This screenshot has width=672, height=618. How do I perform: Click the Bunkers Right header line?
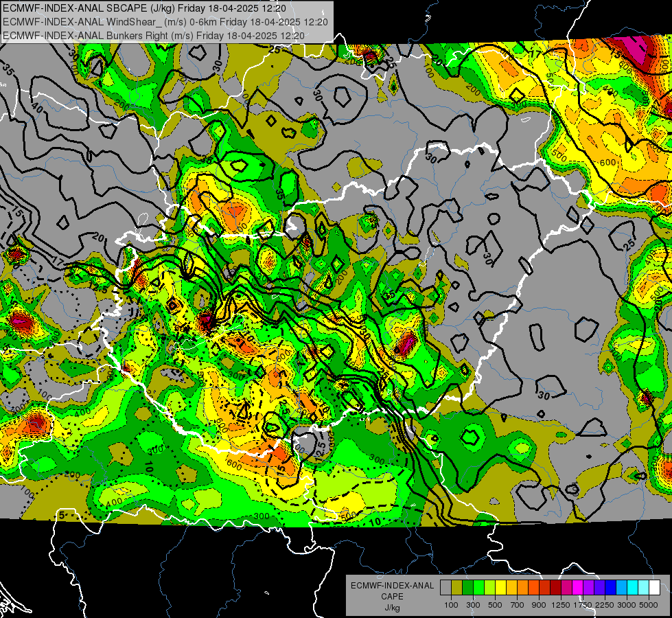click(154, 36)
